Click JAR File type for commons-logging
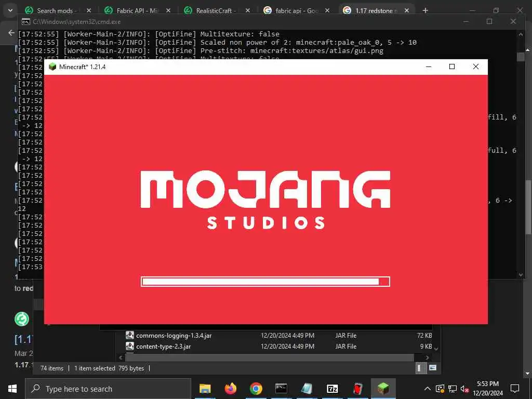The height and width of the screenshot is (399, 532). click(x=345, y=336)
